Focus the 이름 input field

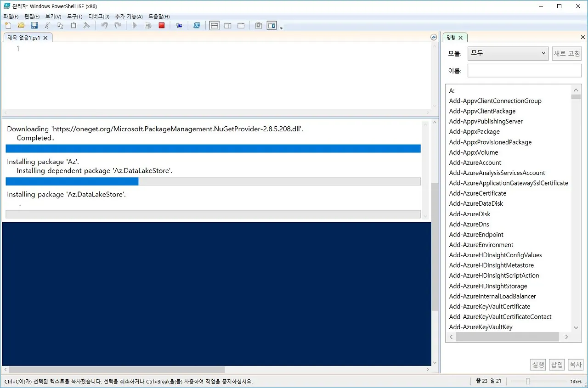pyautogui.click(x=525, y=71)
